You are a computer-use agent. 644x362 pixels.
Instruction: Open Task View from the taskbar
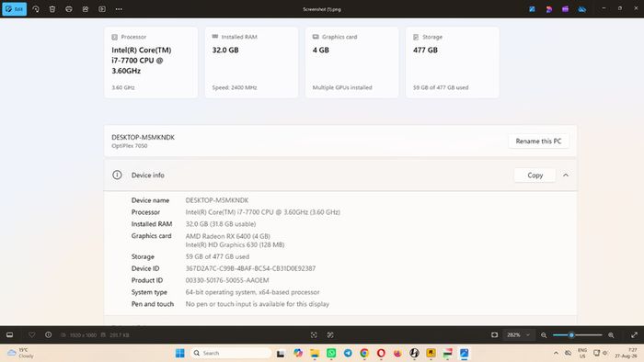coord(281,353)
